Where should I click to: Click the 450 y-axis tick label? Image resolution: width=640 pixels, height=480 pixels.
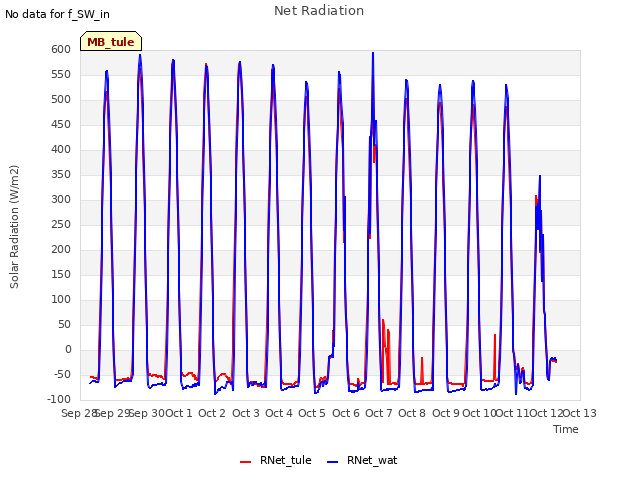click(61, 124)
